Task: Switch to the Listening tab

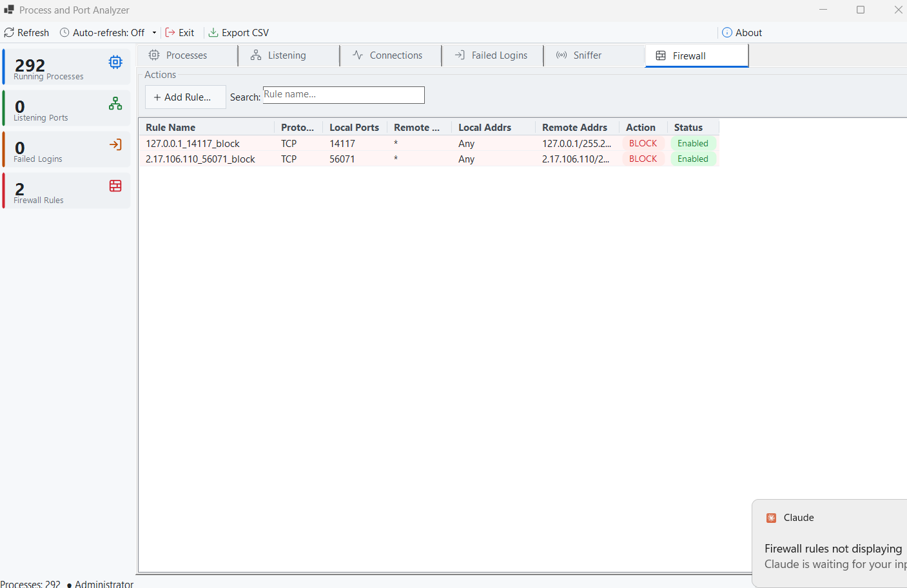Action: (289, 55)
